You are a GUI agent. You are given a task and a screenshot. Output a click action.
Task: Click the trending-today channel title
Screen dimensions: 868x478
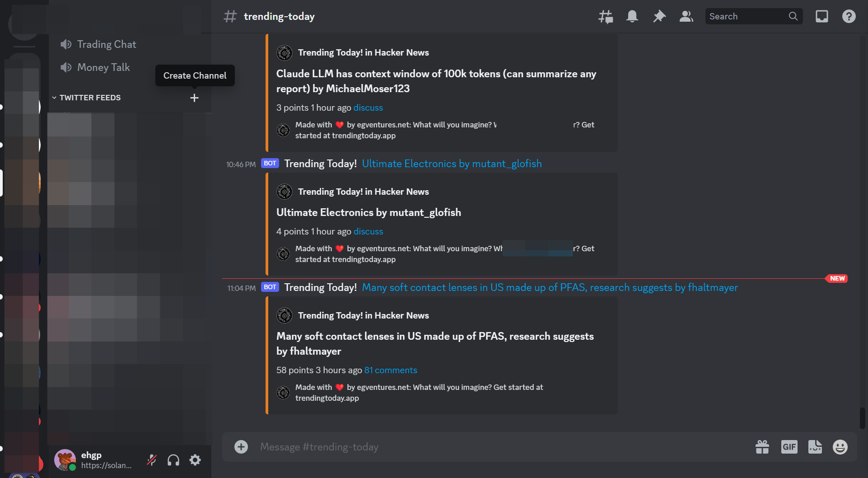[x=279, y=16]
